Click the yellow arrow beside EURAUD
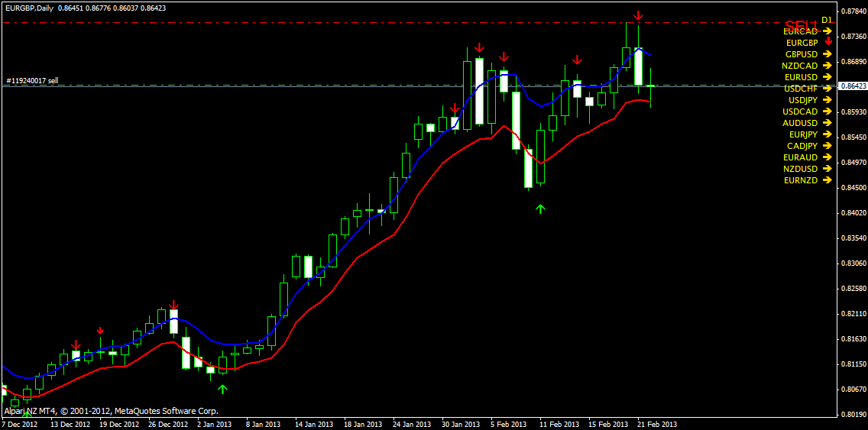Image resolution: width=868 pixels, height=430 pixels. [x=827, y=157]
